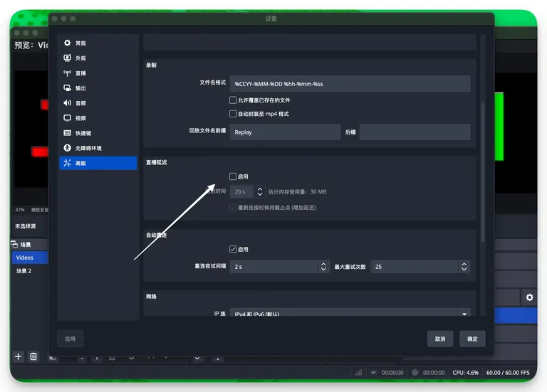
Task: Click the Audio (音频) speaker icon
Action: point(68,103)
